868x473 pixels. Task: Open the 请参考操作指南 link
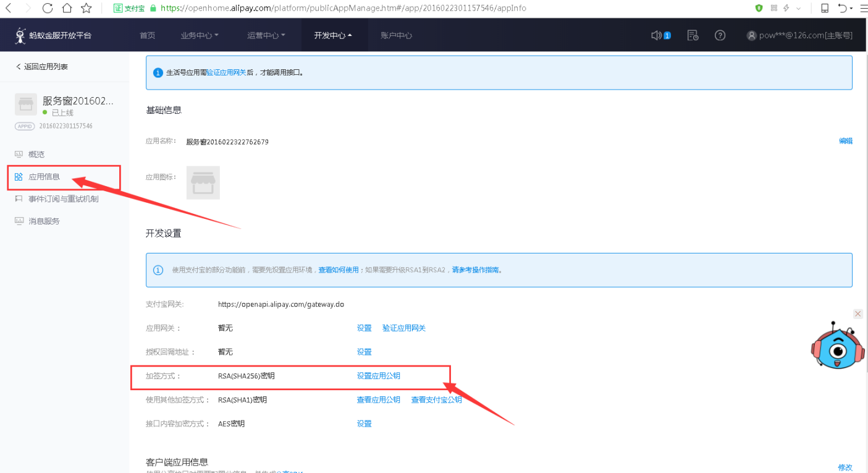tap(476, 270)
